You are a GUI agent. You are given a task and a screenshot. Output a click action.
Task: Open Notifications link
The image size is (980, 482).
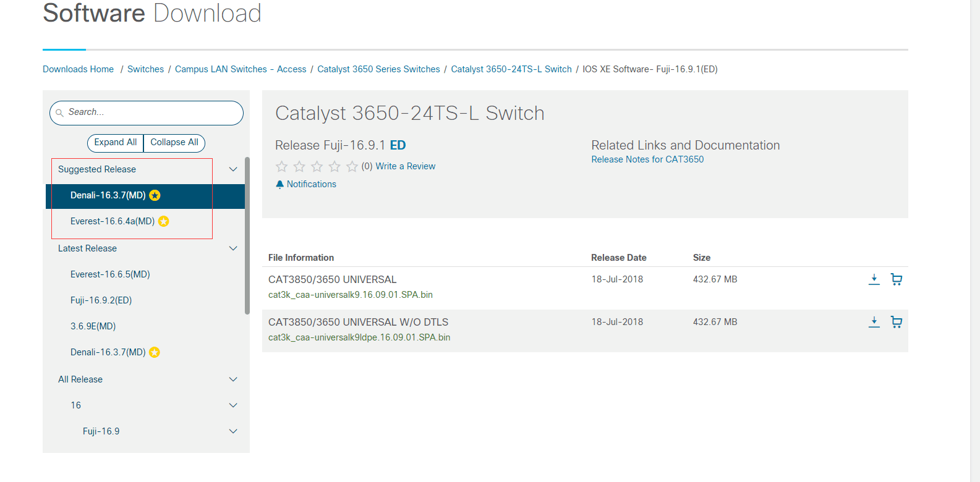pyautogui.click(x=312, y=184)
